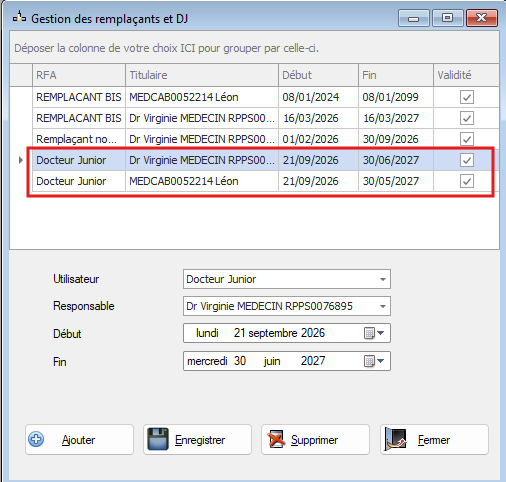Click the Utilisateur combo box text Docteur Junior
The width and height of the screenshot is (506, 482).
click(221, 279)
